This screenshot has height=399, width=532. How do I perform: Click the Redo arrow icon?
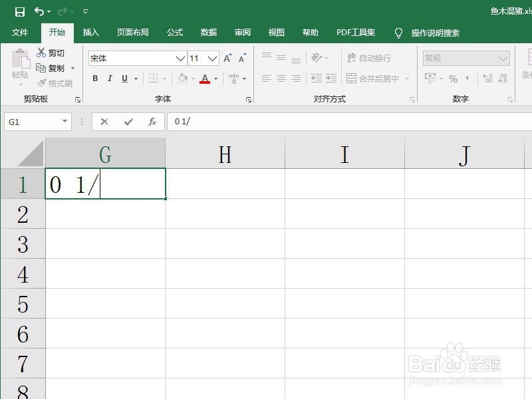coord(63,12)
